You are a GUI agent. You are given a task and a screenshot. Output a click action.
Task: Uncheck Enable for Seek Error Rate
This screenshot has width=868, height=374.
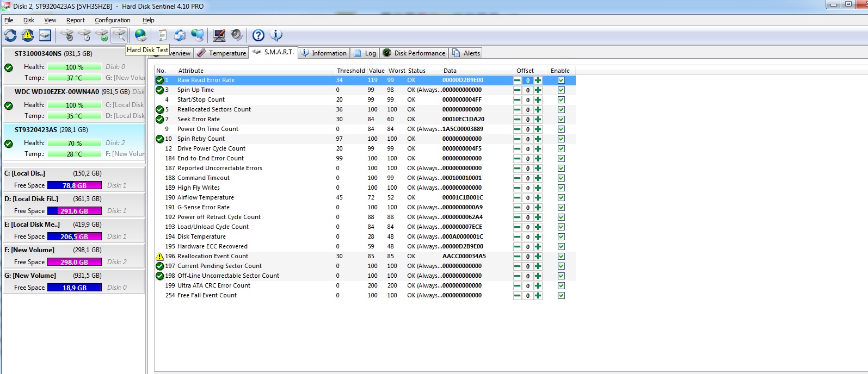(561, 120)
